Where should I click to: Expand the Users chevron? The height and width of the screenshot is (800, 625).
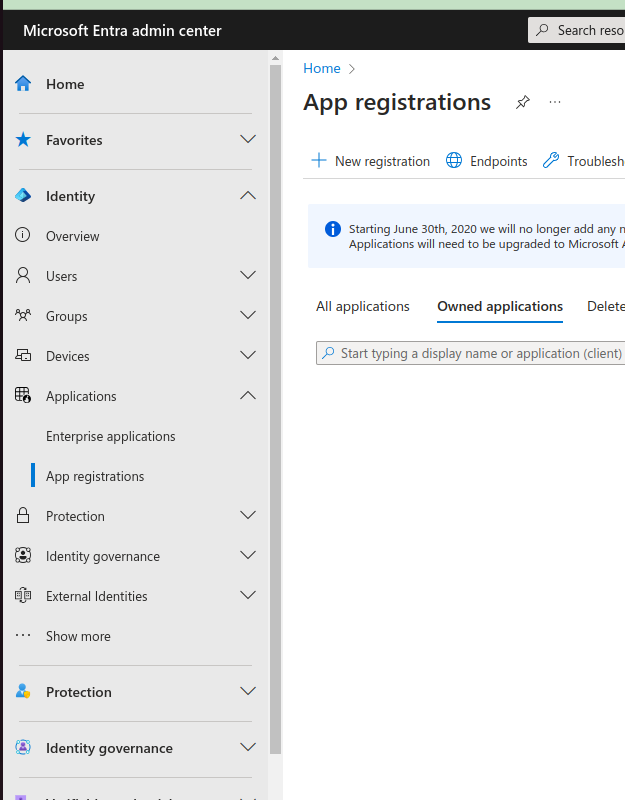(248, 275)
